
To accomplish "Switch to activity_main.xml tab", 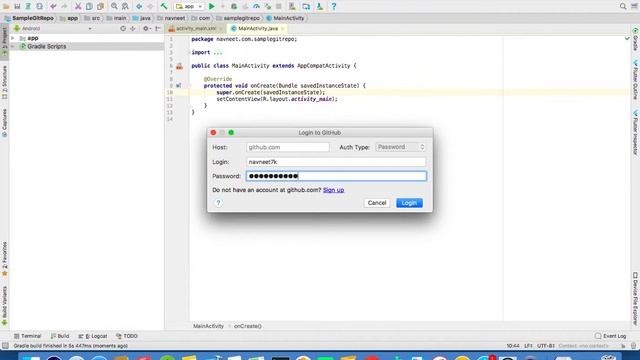I will click(196, 29).
